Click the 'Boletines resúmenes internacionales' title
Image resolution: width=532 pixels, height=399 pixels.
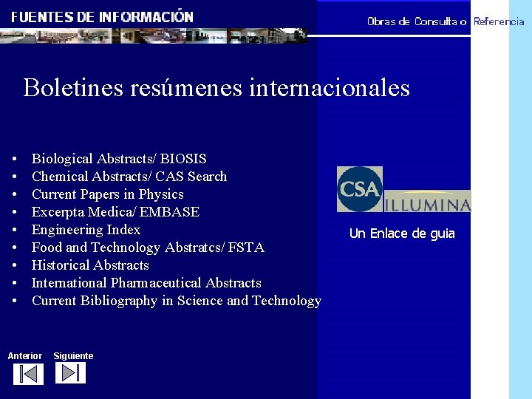tap(216, 87)
